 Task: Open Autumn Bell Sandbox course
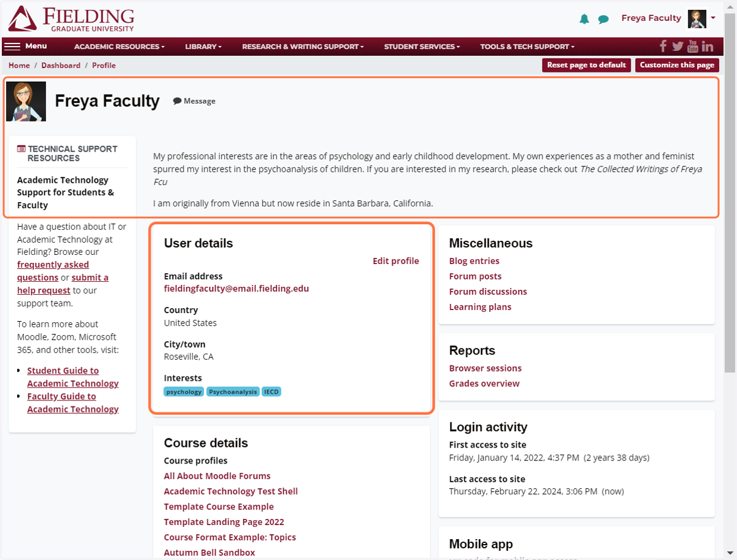(209, 553)
